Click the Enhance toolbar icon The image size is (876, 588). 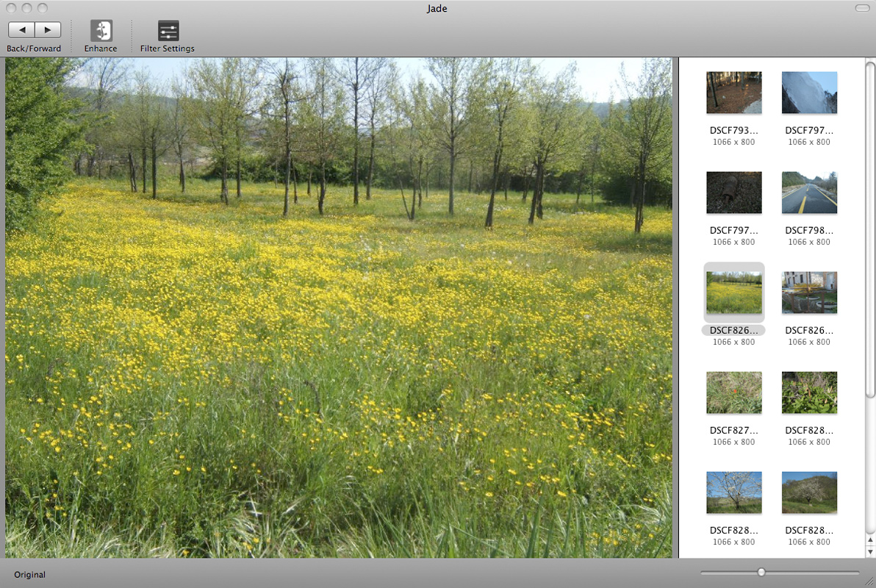(101, 31)
